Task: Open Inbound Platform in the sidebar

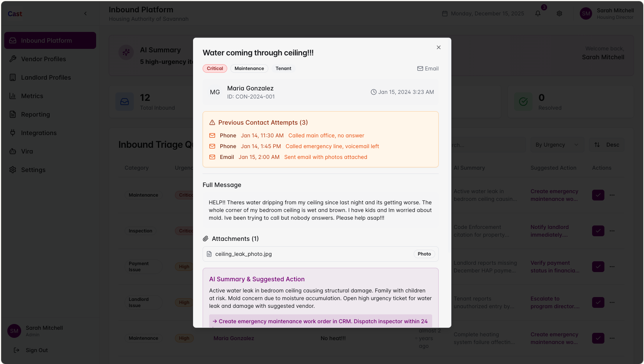Action: [x=50, y=40]
